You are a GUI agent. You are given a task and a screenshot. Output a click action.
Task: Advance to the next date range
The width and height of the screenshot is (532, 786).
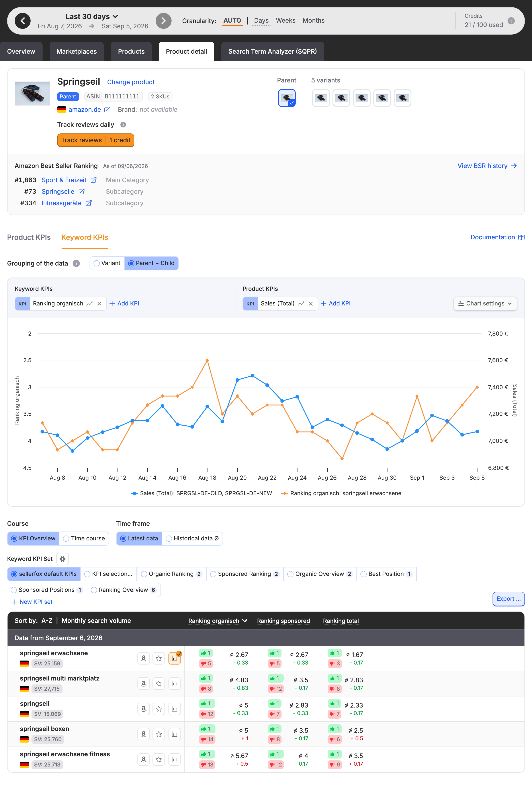(163, 21)
